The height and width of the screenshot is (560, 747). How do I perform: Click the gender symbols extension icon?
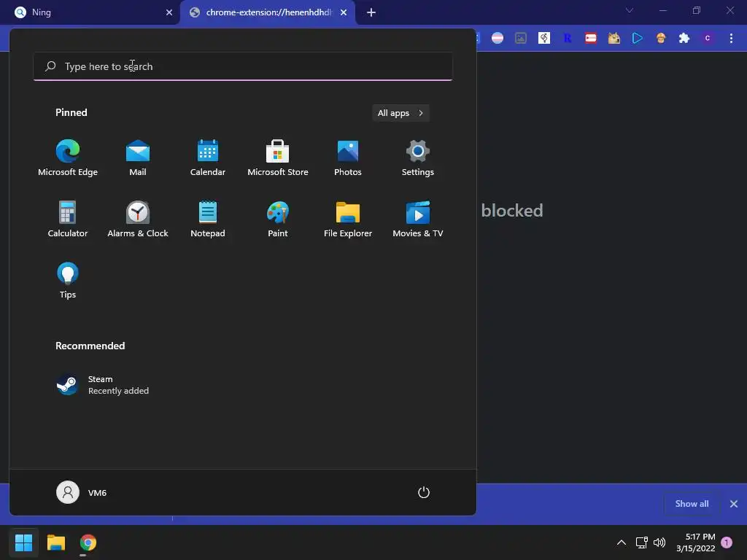point(544,38)
